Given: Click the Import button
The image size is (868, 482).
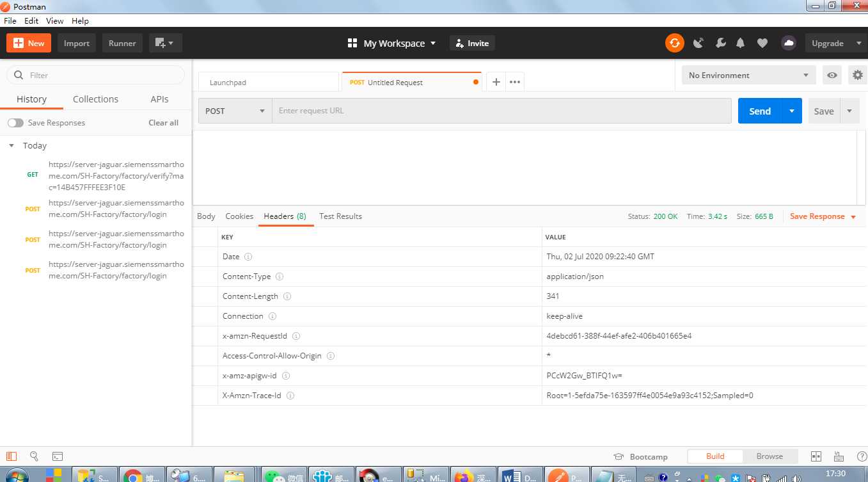Looking at the screenshot, I should [x=77, y=43].
